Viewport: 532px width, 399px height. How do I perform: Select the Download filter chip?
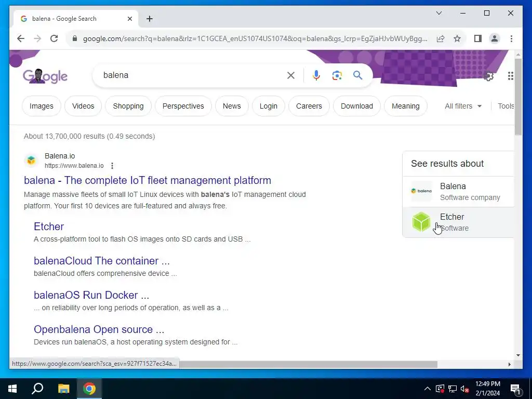(357, 106)
